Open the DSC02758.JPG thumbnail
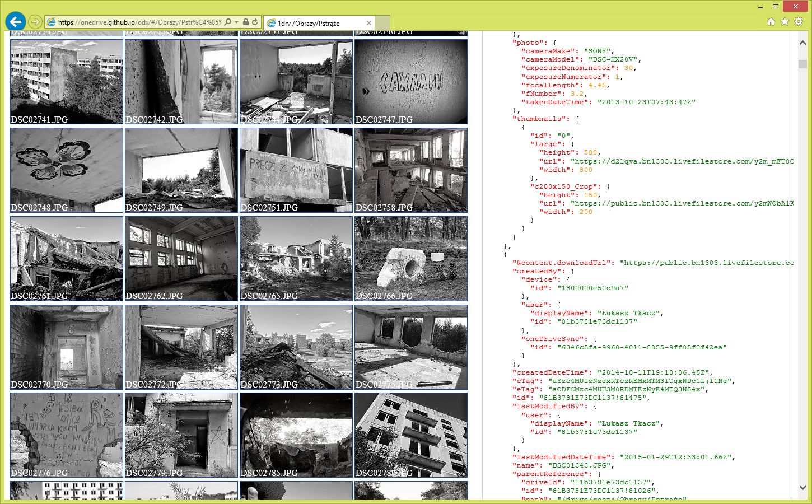This screenshot has height=504, width=812. tap(411, 170)
